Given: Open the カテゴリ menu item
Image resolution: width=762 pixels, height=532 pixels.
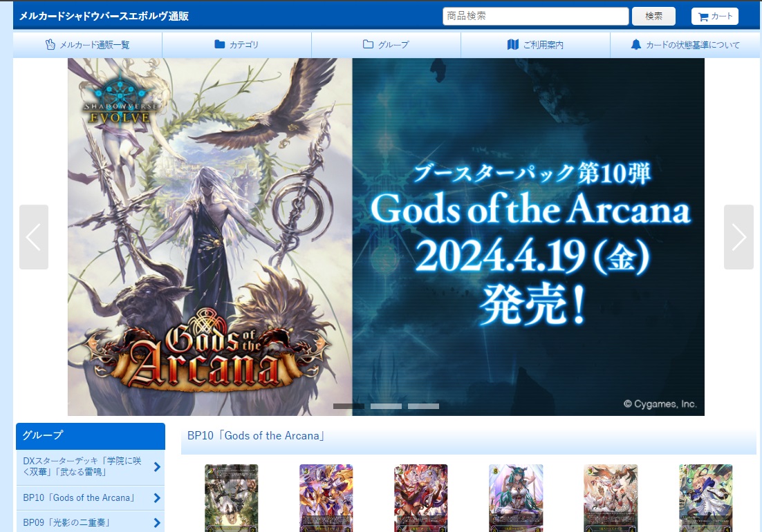Looking at the screenshot, I should [x=236, y=45].
